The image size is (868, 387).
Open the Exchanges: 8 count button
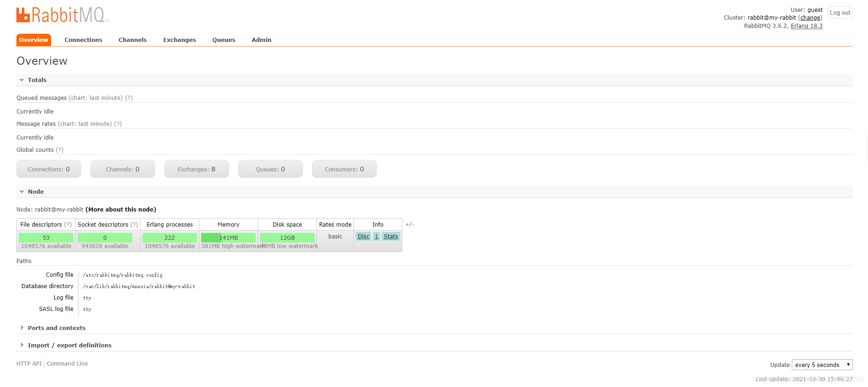pos(197,169)
